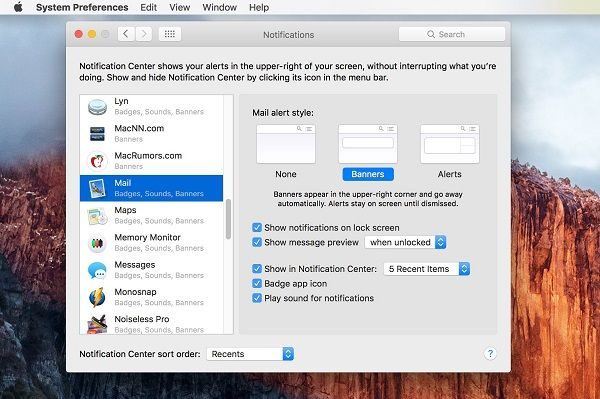Select the Noiseless Pro icon
The height and width of the screenshot is (399, 600).
pyautogui.click(x=97, y=324)
